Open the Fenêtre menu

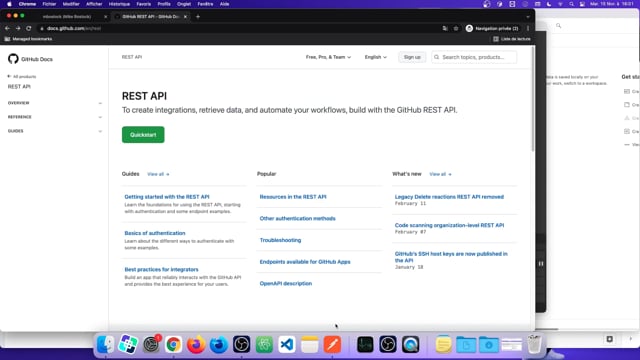205,4
